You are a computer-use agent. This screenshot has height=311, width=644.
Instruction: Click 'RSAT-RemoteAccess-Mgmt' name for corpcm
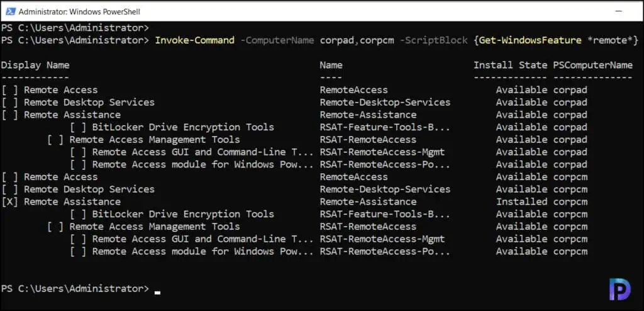click(382, 239)
